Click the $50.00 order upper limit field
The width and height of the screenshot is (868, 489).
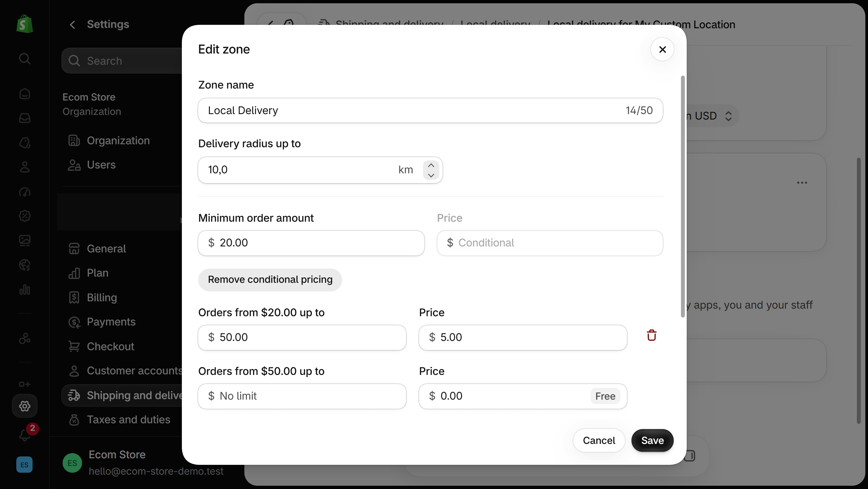302,337
